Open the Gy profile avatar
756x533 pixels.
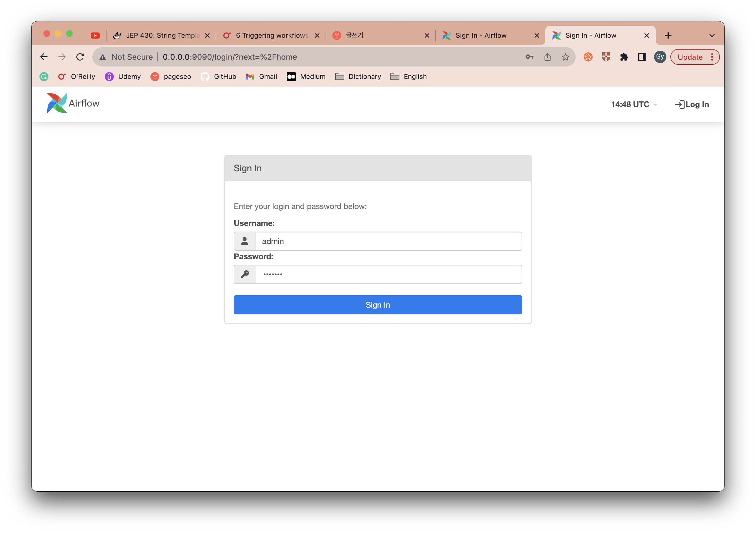[660, 57]
